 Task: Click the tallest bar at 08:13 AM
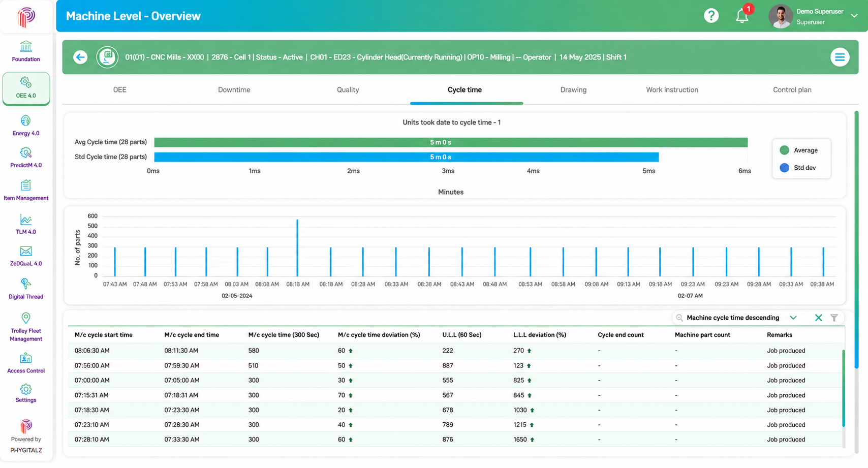tap(297, 248)
